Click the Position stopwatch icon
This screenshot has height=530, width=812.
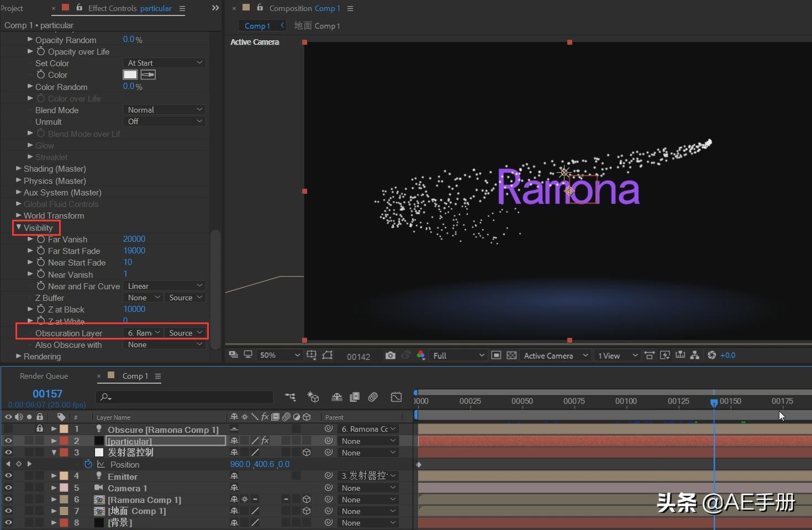[x=88, y=464]
